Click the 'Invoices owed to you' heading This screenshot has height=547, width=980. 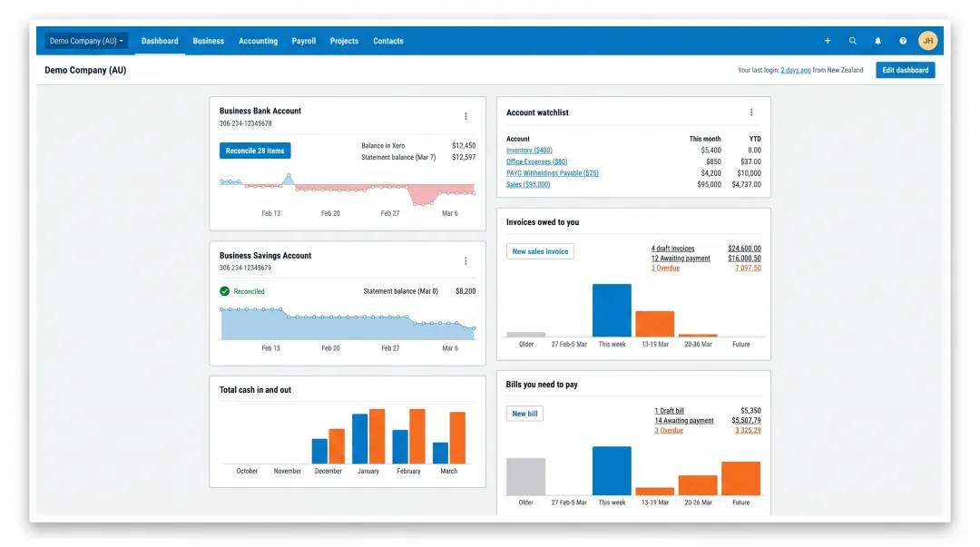click(x=543, y=222)
